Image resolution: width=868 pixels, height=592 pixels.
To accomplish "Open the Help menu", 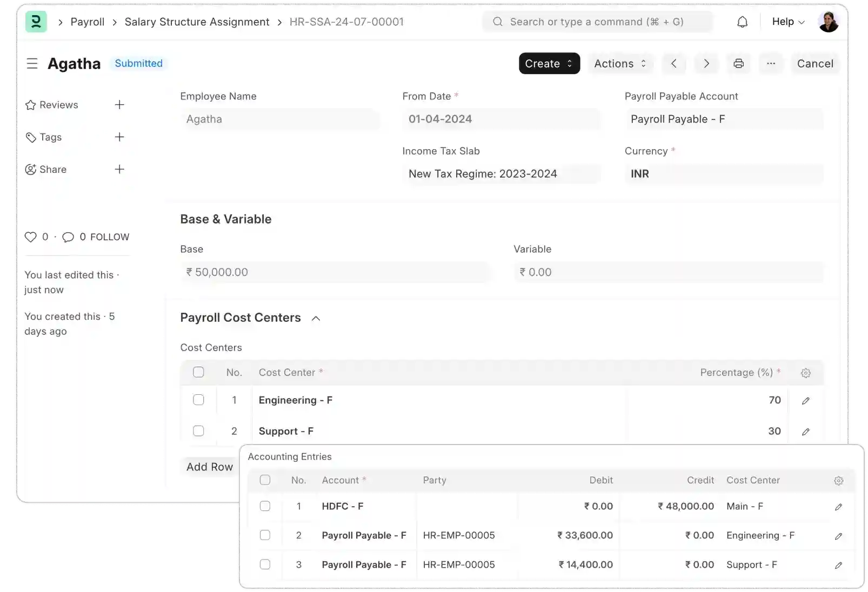I will (787, 22).
